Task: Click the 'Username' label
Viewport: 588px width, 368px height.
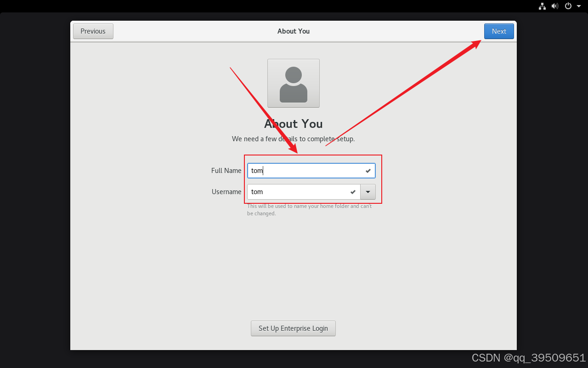Action: 226,192
